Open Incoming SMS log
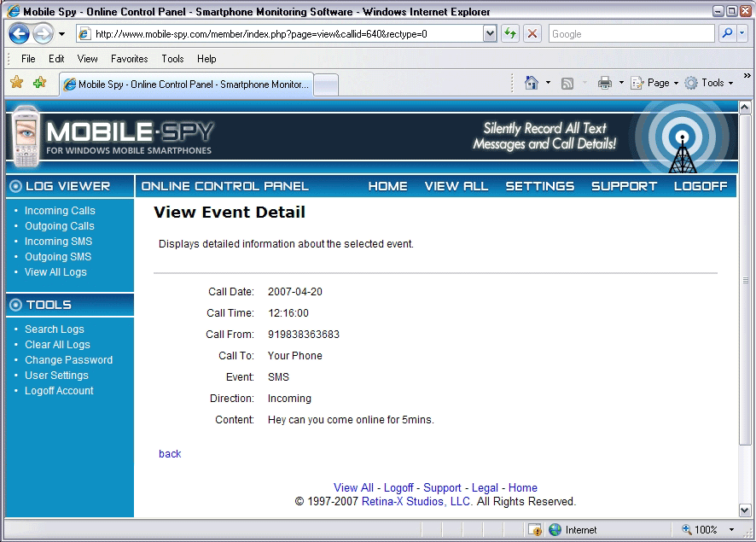 tap(58, 242)
